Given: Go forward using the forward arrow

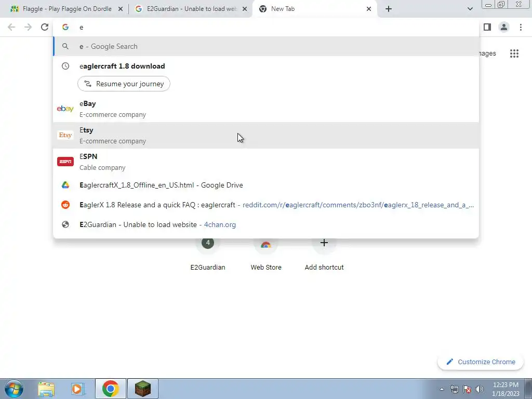Looking at the screenshot, I should [28, 27].
